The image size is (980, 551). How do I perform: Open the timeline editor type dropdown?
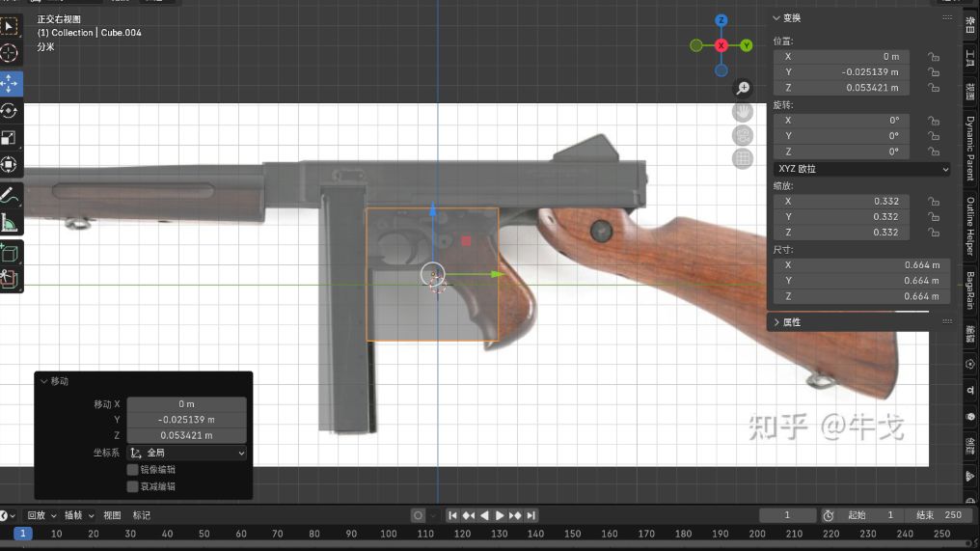[x=8, y=515]
